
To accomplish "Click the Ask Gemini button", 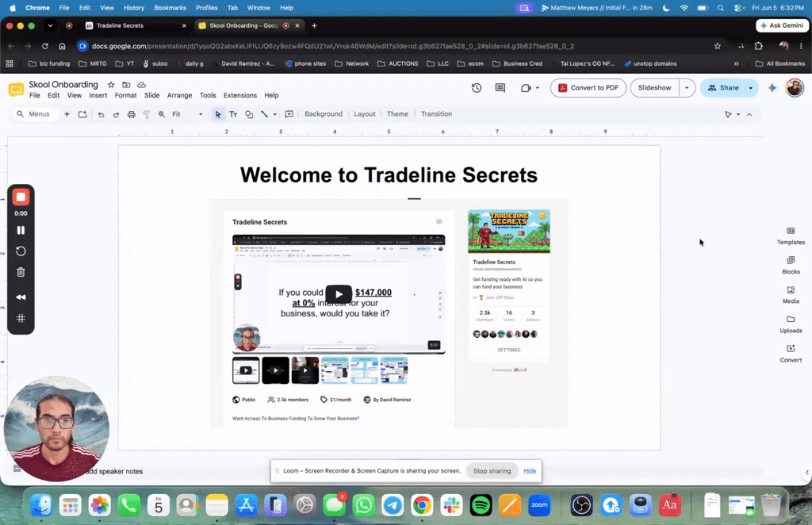I will (782, 25).
